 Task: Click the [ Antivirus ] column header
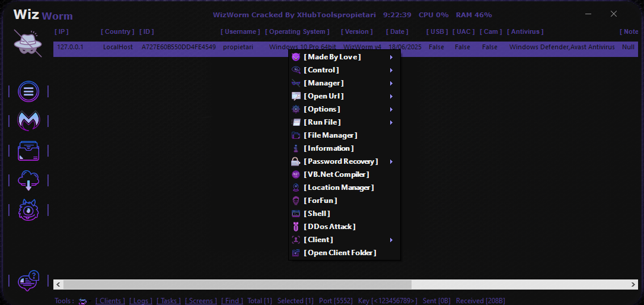[x=525, y=31]
